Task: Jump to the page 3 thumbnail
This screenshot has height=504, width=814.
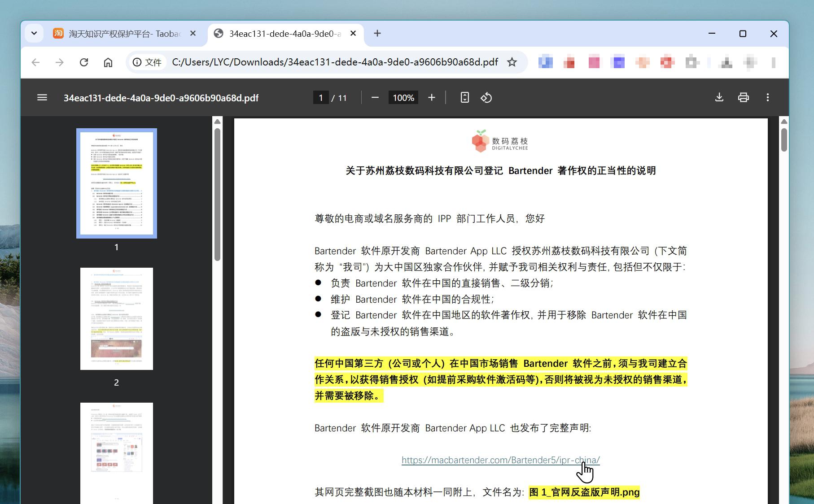Action: 117,453
